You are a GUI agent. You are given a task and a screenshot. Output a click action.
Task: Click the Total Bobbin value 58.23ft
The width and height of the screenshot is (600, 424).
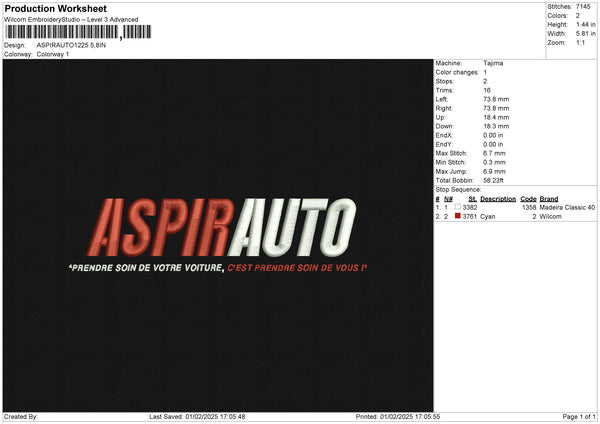coord(493,181)
